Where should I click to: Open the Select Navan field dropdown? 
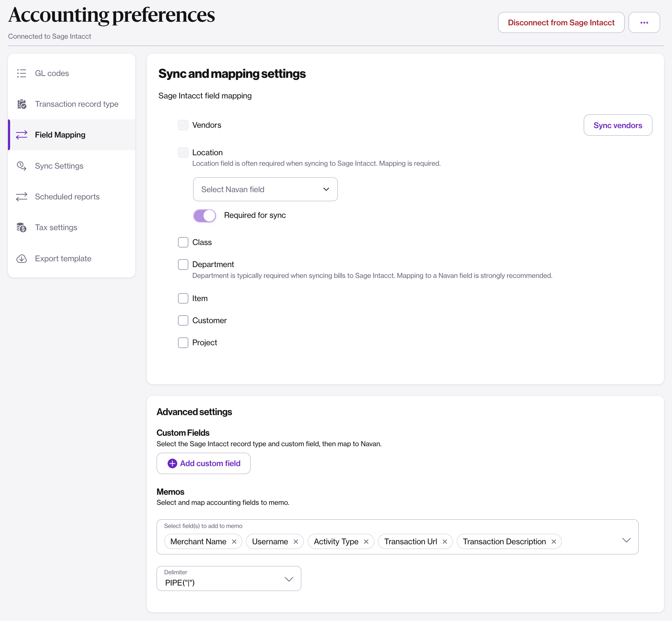coord(265,189)
